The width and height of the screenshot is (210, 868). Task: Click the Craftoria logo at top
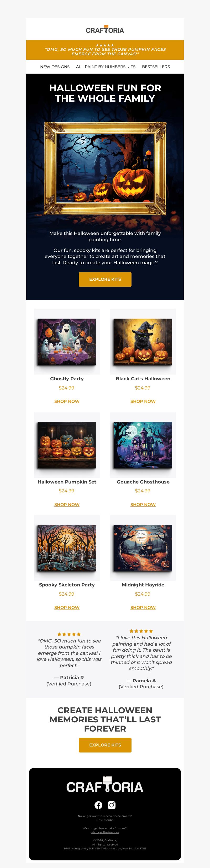coord(105,29)
